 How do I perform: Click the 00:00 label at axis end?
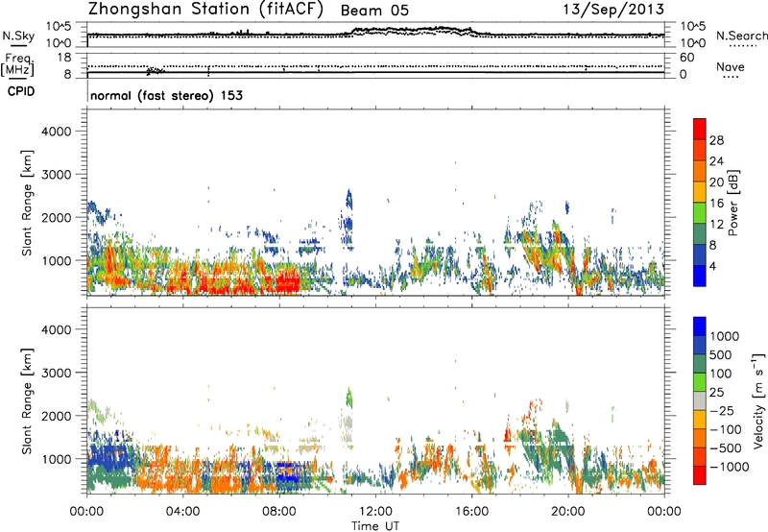664,512
